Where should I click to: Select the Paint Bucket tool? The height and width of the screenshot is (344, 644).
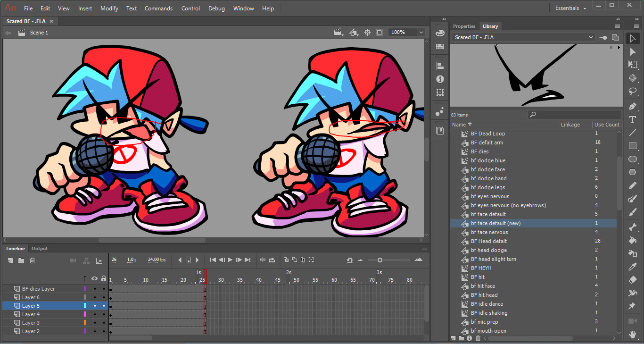(633, 240)
